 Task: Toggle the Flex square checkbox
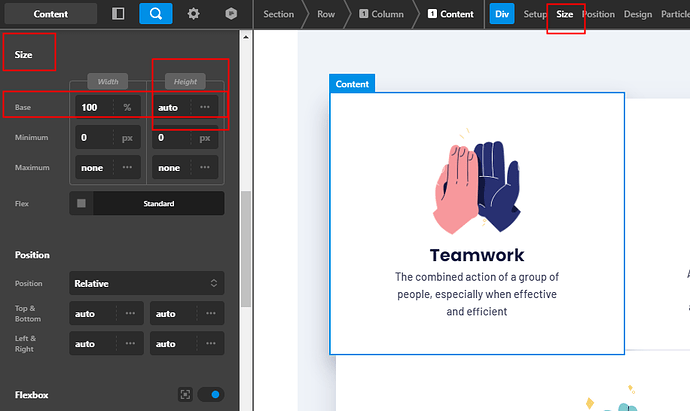click(x=81, y=203)
